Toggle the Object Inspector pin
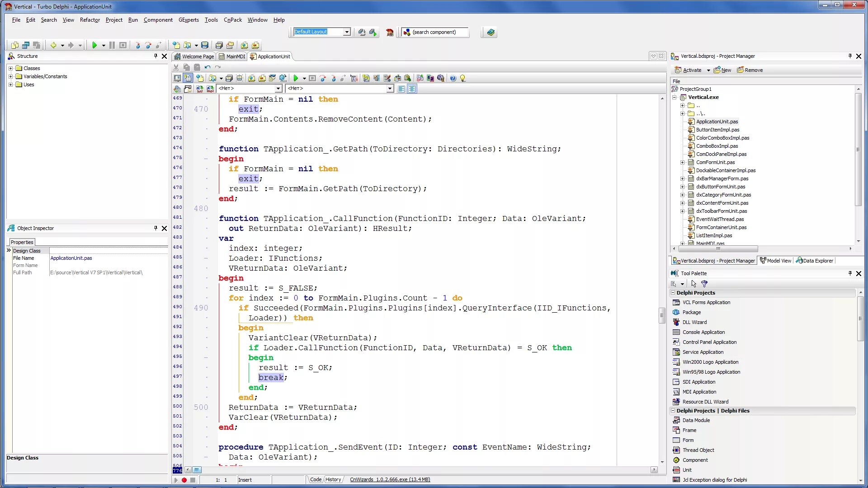This screenshot has width=868, height=488. pyautogui.click(x=156, y=228)
